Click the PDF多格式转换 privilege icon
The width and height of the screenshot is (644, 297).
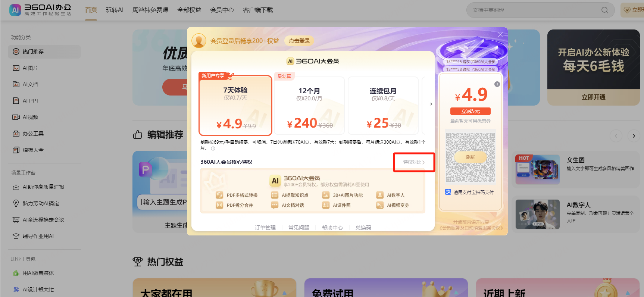coord(219,195)
